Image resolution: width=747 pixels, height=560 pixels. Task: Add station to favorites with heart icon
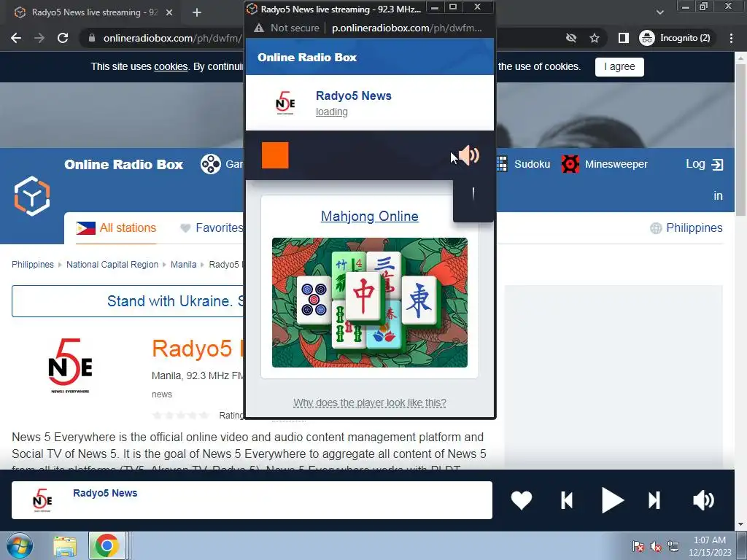521,500
